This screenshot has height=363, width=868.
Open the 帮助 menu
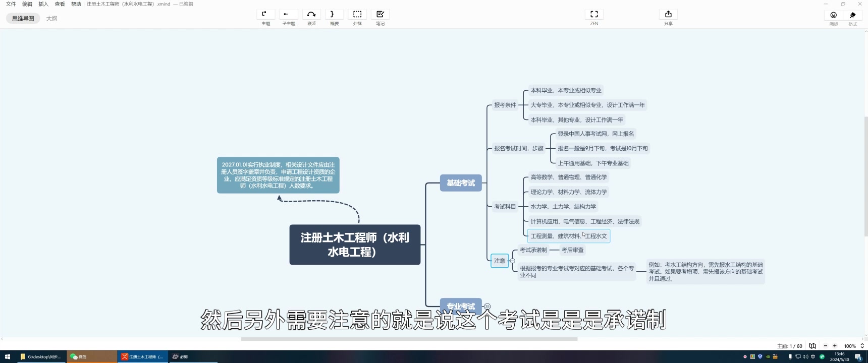(76, 4)
